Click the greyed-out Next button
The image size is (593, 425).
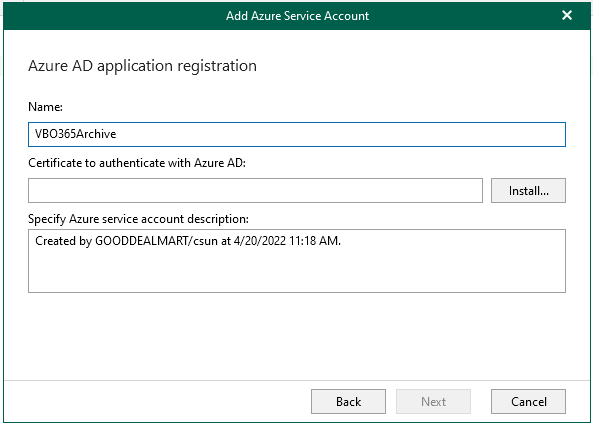pos(433,401)
